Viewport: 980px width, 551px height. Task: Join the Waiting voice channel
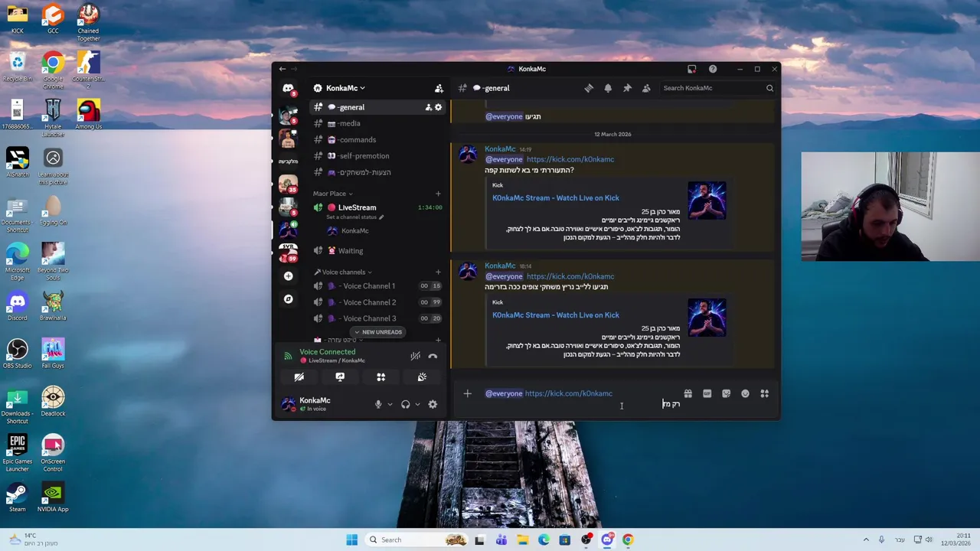(x=377, y=250)
